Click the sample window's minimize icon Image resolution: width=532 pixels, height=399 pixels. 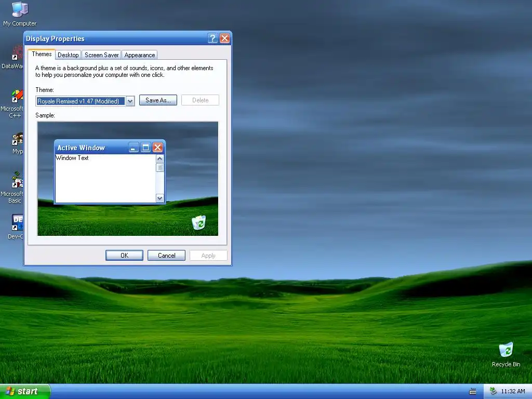pos(134,147)
